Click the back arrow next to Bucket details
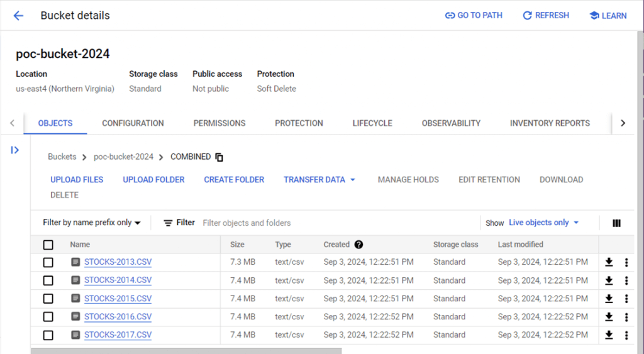 (x=18, y=16)
